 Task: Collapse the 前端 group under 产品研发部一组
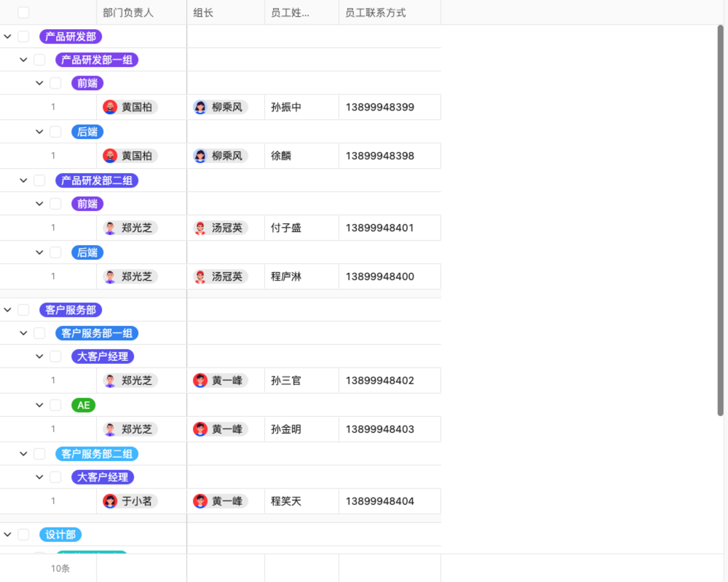click(39, 82)
